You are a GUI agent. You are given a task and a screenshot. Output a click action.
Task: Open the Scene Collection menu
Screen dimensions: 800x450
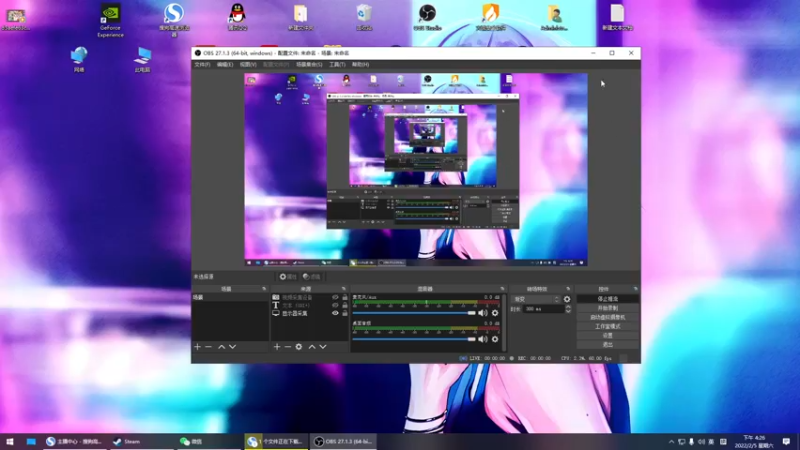309,65
